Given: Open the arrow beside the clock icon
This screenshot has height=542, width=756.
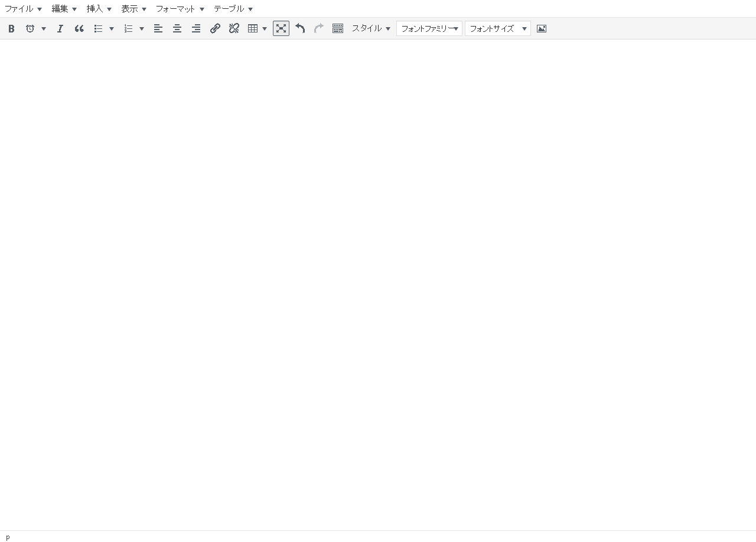Looking at the screenshot, I should [44, 28].
